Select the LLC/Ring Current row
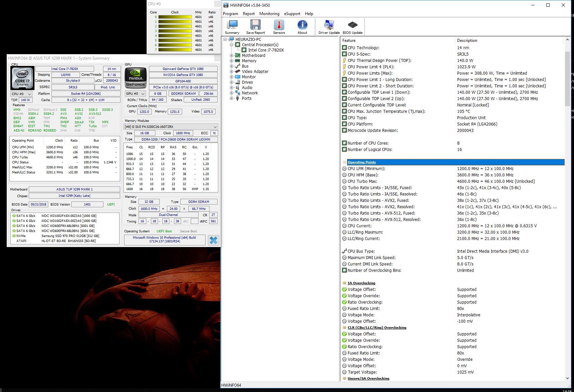574x392 pixels. (x=453, y=238)
